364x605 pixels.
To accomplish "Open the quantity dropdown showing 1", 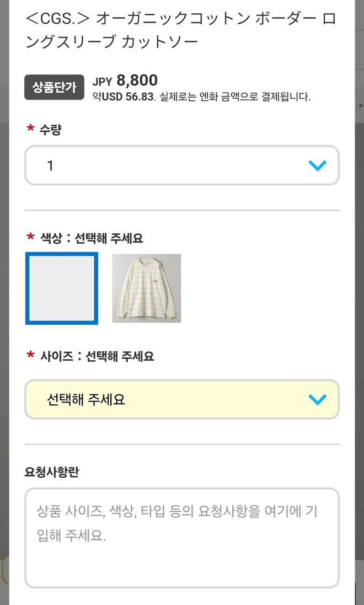I will click(181, 165).
